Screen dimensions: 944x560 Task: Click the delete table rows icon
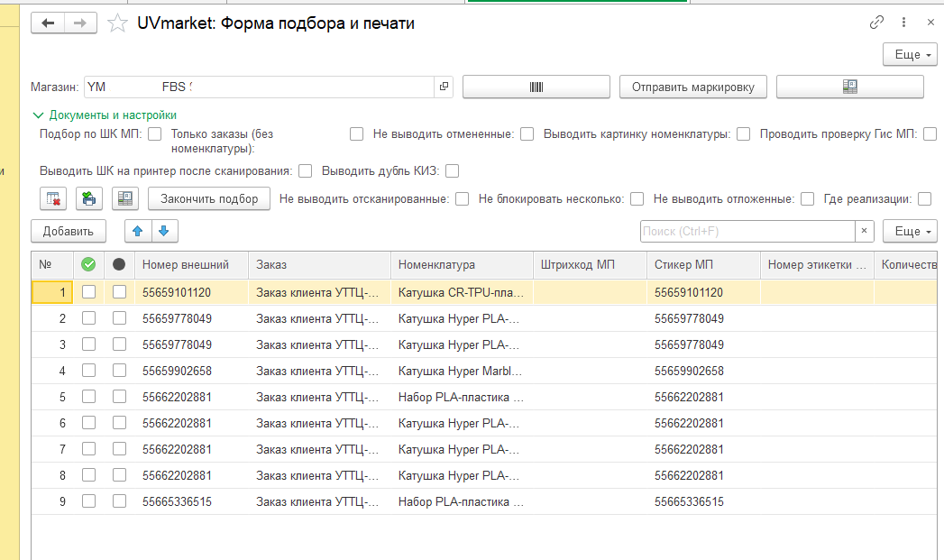click(53, 198)
